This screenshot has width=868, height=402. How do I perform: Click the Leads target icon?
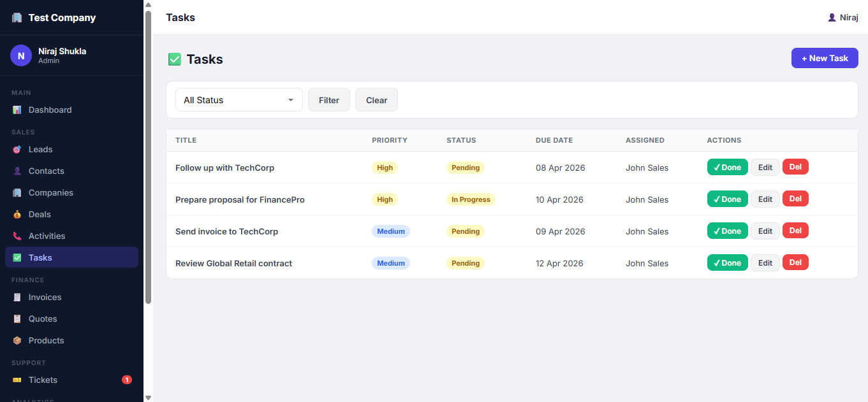coord(17,150)
